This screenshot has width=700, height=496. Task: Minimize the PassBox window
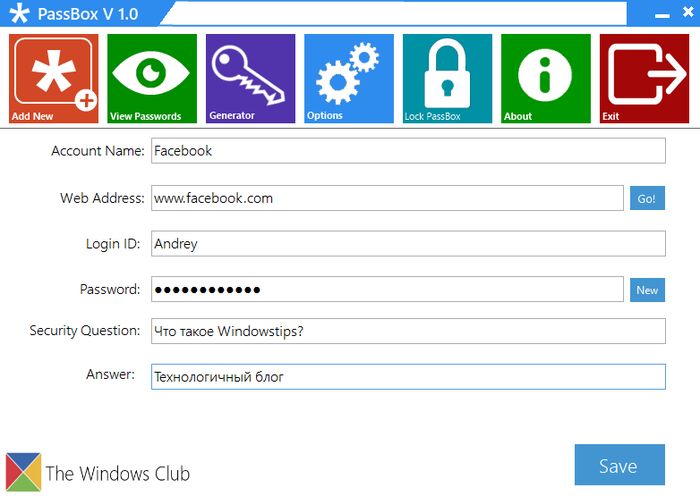660,16
